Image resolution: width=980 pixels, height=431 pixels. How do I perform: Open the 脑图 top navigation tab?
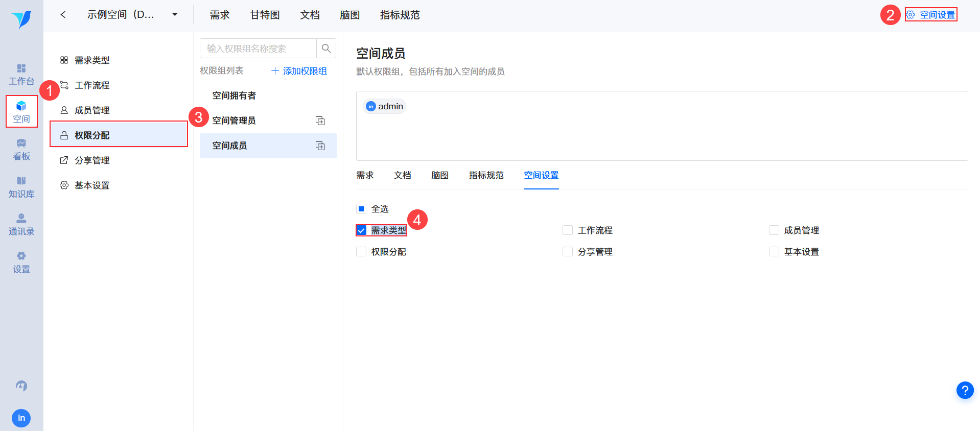tap(349, 15)
